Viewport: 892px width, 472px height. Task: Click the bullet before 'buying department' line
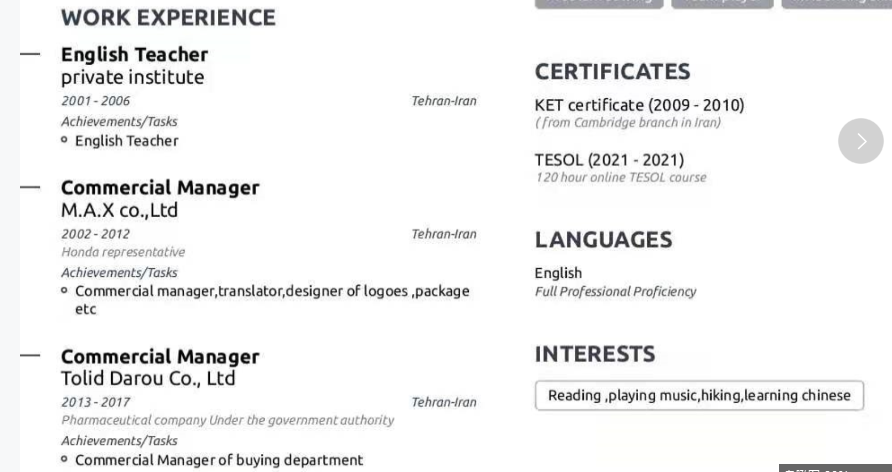(65, 459)
